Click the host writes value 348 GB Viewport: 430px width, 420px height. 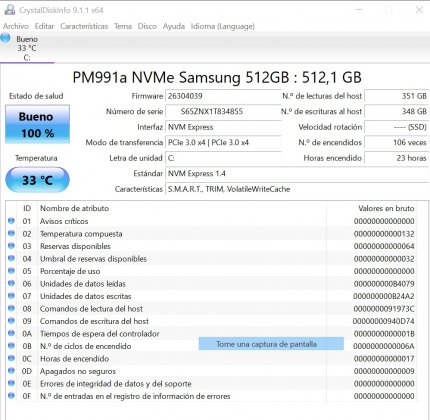[396, 111]
